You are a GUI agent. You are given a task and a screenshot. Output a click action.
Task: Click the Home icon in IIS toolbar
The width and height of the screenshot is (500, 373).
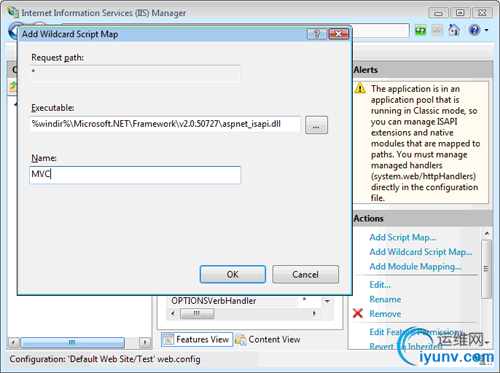tap(454, 30)
